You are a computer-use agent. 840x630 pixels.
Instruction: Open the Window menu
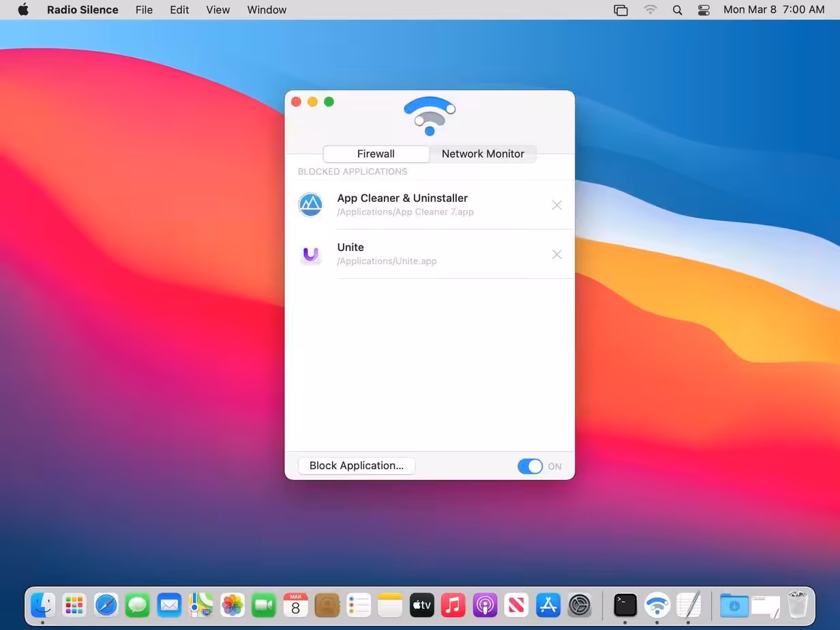267,10
